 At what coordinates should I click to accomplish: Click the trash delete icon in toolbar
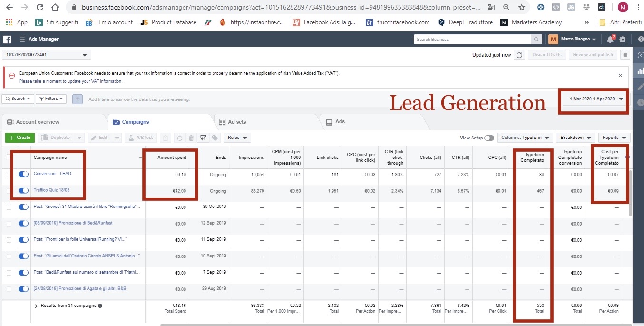tap(191, 138)
